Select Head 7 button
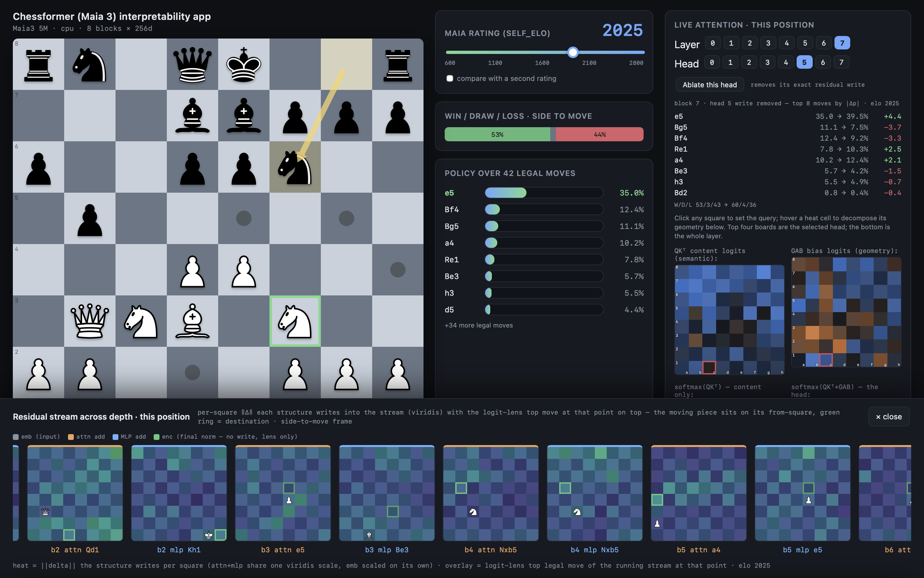 pyautogui.click(x=842, y=62)
